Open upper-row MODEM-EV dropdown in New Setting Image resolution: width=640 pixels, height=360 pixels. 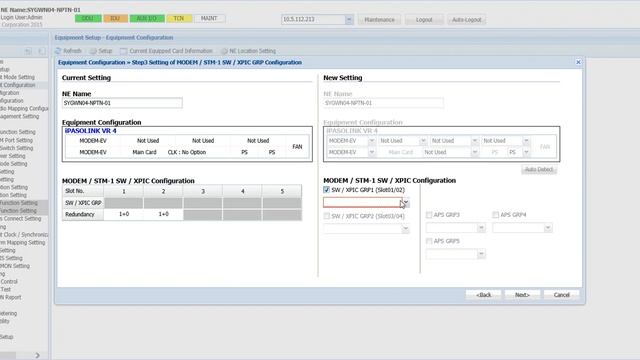[371, 141]
